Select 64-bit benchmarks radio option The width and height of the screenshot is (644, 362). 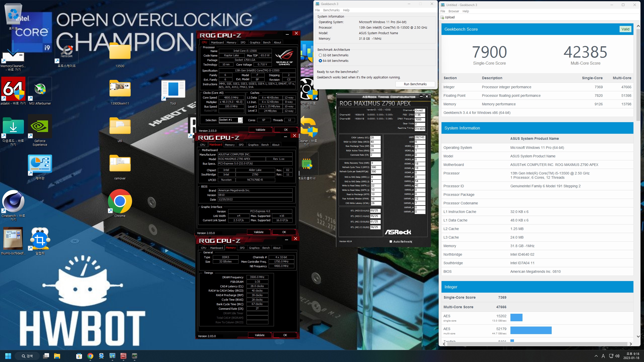coord(320,61)
